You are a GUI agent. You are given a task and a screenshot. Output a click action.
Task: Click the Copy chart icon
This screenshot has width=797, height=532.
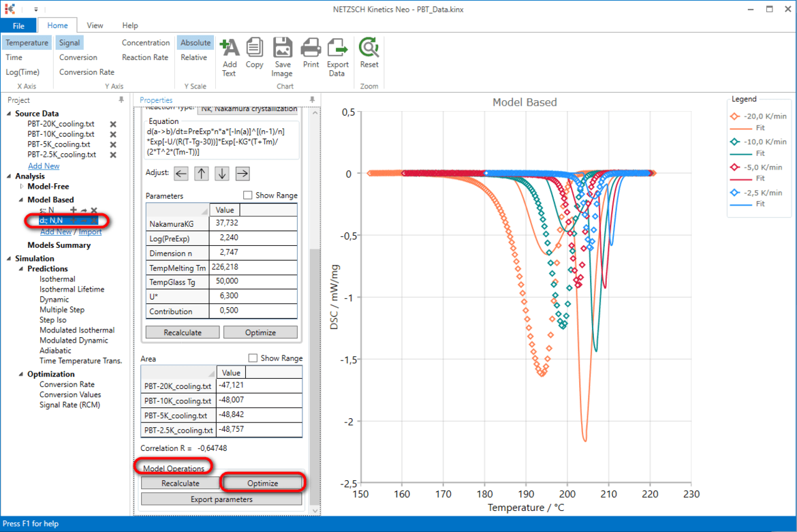254,53
